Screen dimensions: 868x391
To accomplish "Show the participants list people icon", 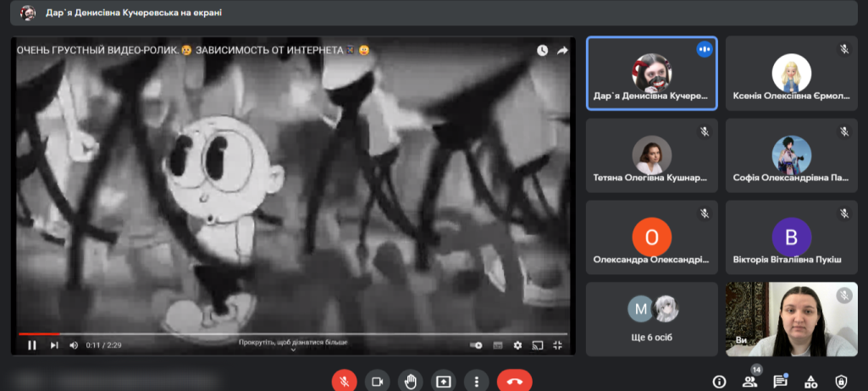I will pos(749,382).
